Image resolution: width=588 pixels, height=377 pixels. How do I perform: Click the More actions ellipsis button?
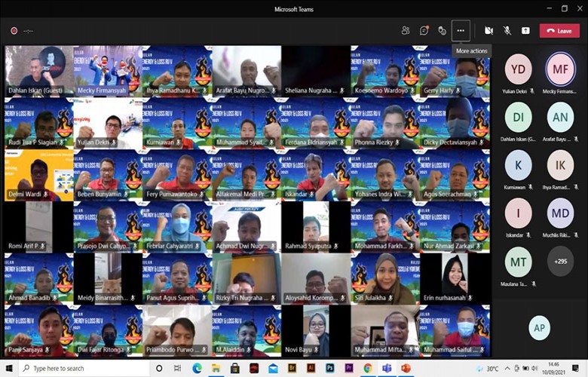461,31
